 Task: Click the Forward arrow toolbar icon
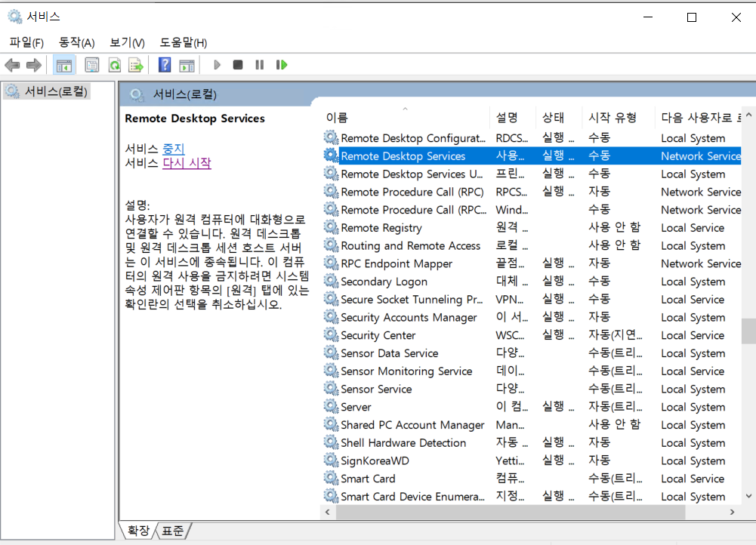tap(34, 65)
